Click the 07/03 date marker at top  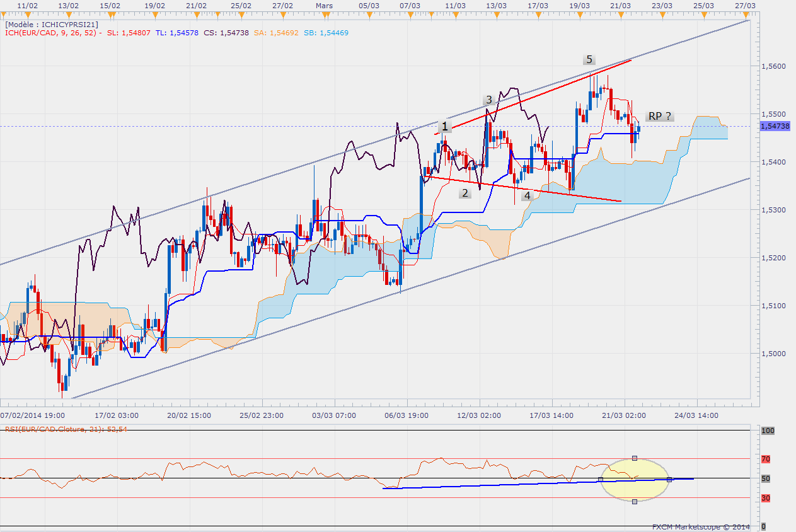(x=410, y=5)
